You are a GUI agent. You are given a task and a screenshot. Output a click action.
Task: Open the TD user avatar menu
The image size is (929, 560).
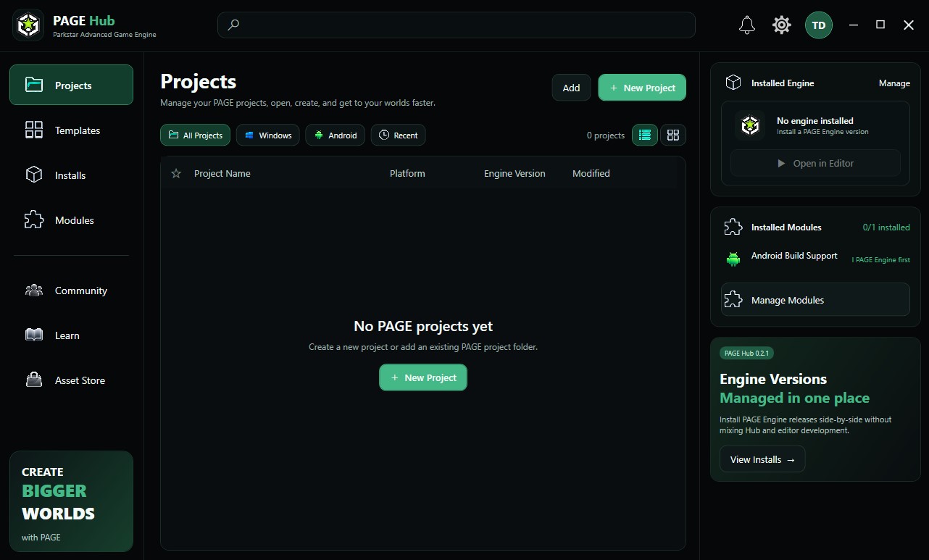tap(819, 25)
